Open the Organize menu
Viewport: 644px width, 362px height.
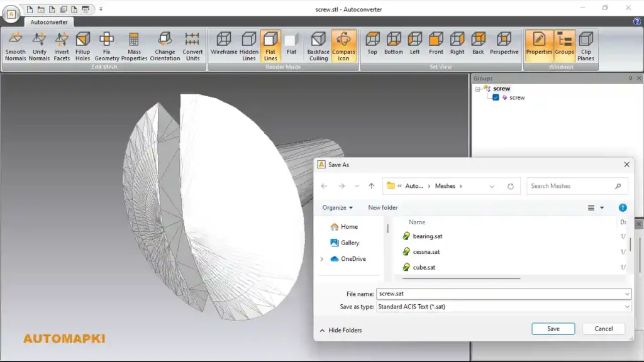pos(337,207)
